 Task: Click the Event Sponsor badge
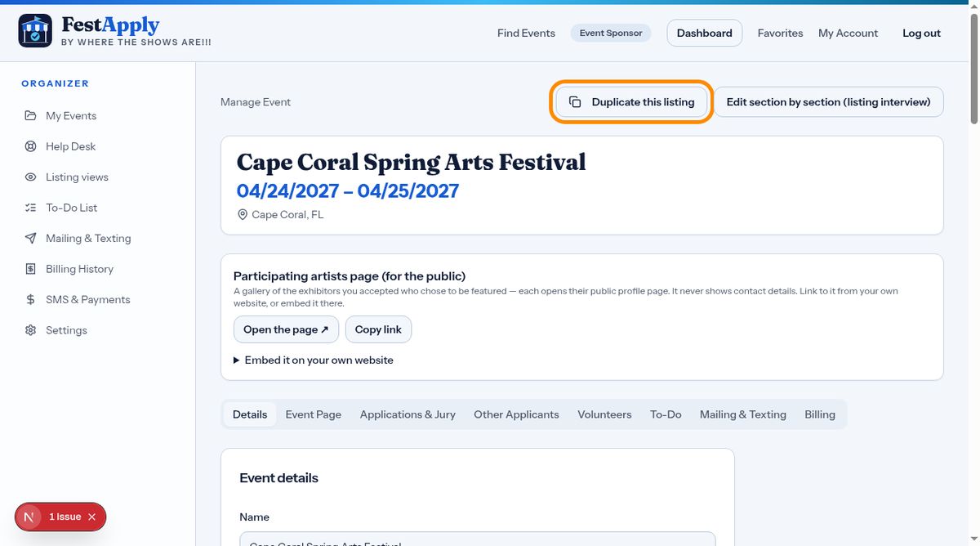pos(611,34)
